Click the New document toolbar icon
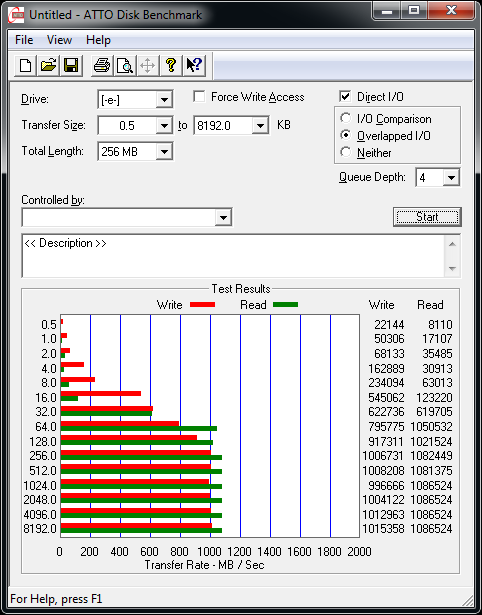Viewport: 482px width, 615px height. [25, 65]
